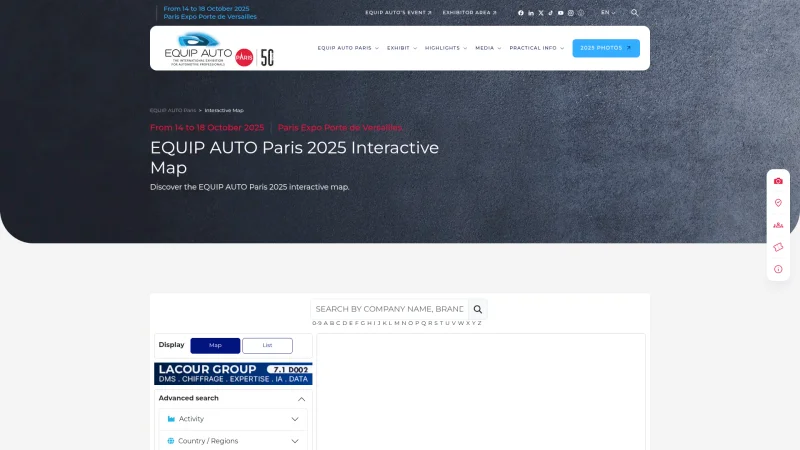This screenshot has height=450, width=800.
Task: Expand the EXHIBIT menu
Action: [402, 48]
